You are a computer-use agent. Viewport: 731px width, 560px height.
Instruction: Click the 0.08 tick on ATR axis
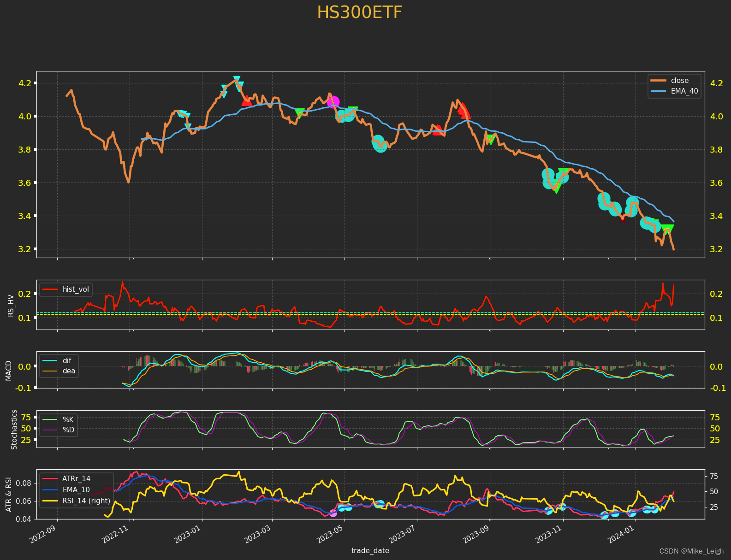click(24, 483)
